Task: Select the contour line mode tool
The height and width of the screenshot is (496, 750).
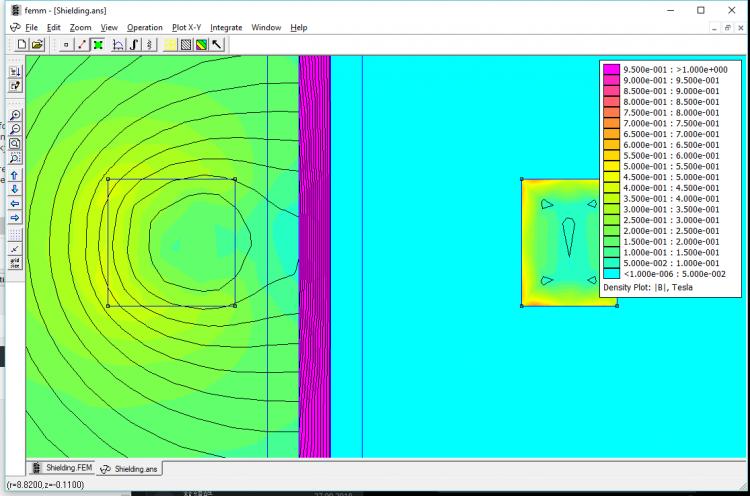Action: pyautogui.click(x=82, y=45)
